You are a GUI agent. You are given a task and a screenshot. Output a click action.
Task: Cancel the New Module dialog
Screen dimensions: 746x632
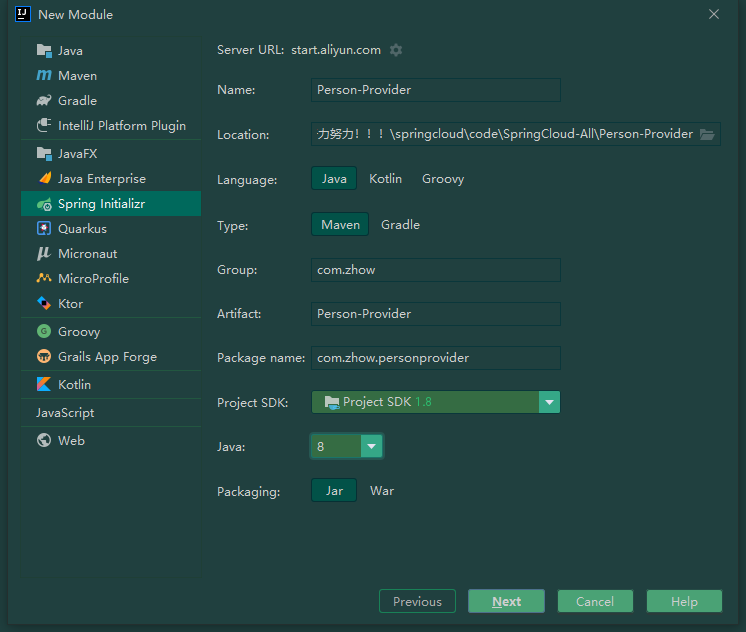(x=595, y=601)
